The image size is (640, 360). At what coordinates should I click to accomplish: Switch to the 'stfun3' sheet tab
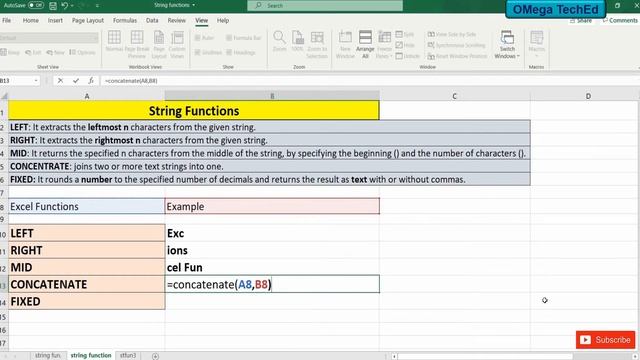click(x=128, y=356)
